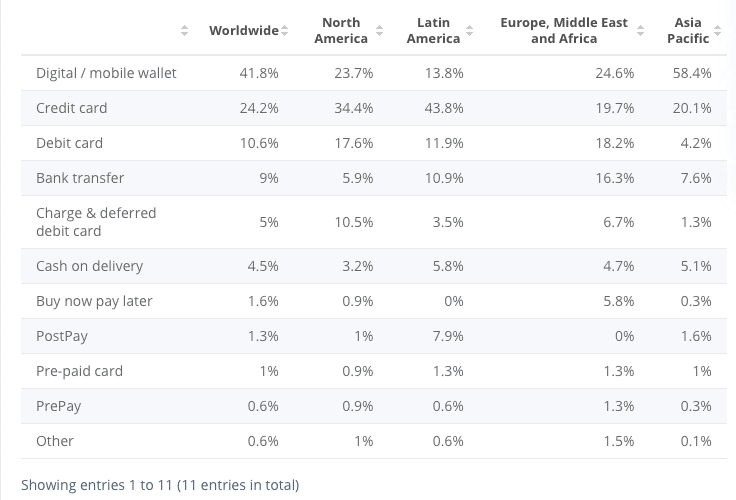Select the Latin America header label
Image resolution: width=736 pixels, height=500 pixels.
(433, 31)
